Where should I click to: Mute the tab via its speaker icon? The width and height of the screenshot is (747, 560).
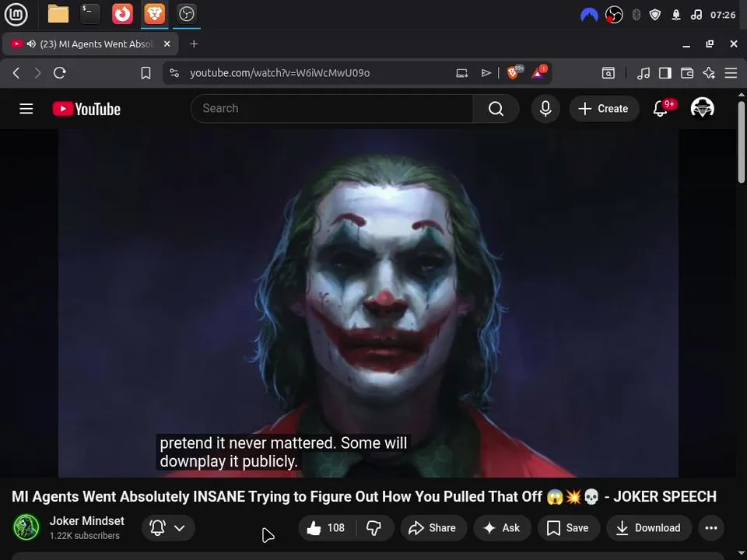tap(31, 44)
